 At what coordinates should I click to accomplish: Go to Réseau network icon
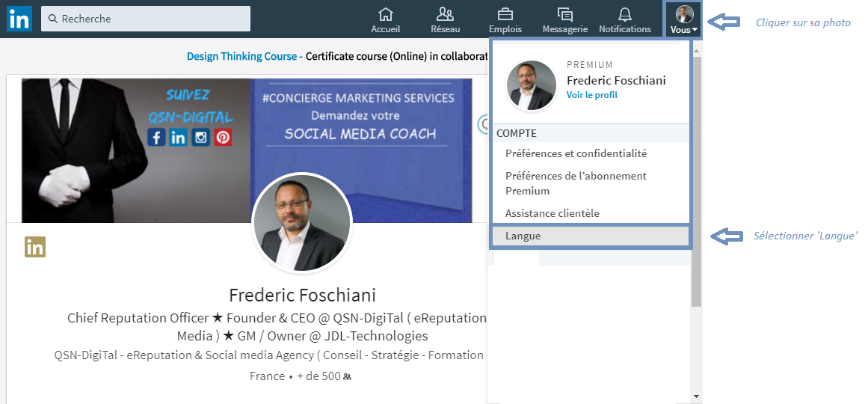tap(445, 14)
